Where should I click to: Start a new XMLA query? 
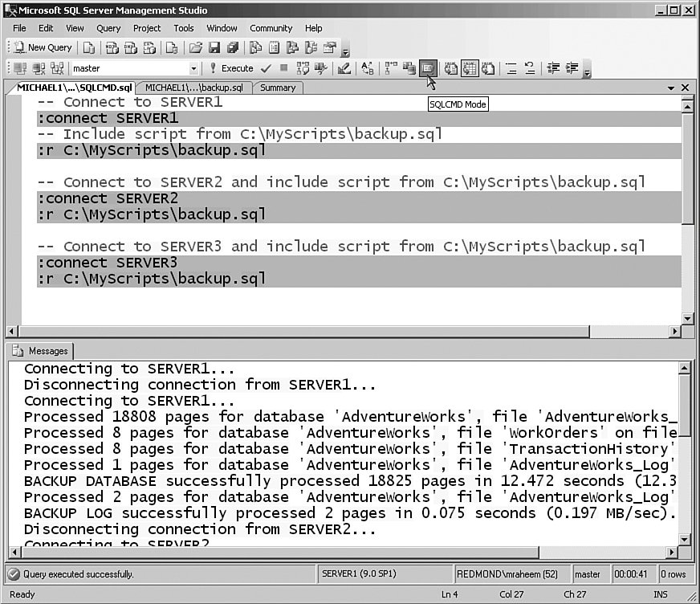(149, 48)
